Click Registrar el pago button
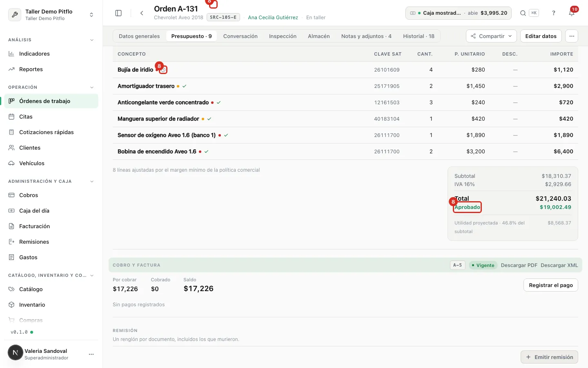This screenshot has width=588, height=368. [x=550, y=285]
